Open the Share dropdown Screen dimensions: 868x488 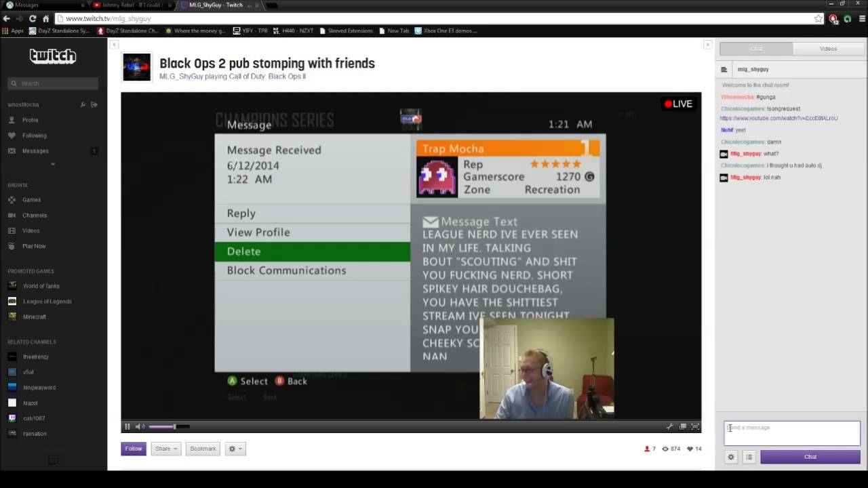[x=165, y=449]
